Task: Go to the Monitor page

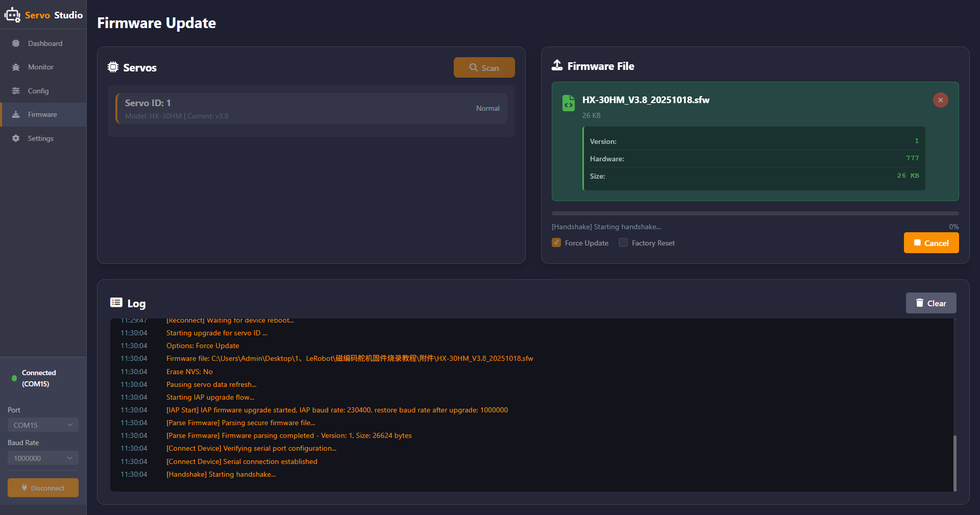Action: pos(43,67)
